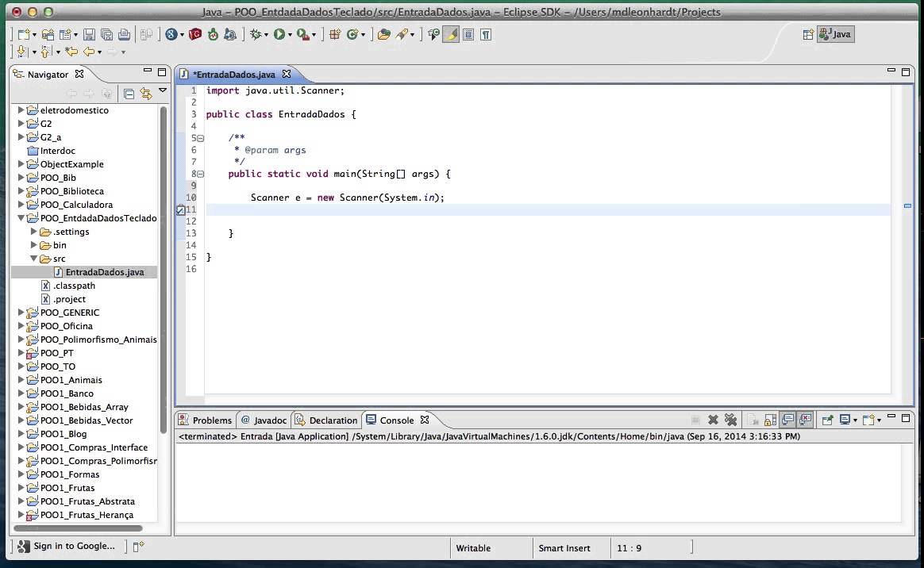Toggle Link with Editor in Navigator
The image size is (924, 568).
[x=145, y=94]
